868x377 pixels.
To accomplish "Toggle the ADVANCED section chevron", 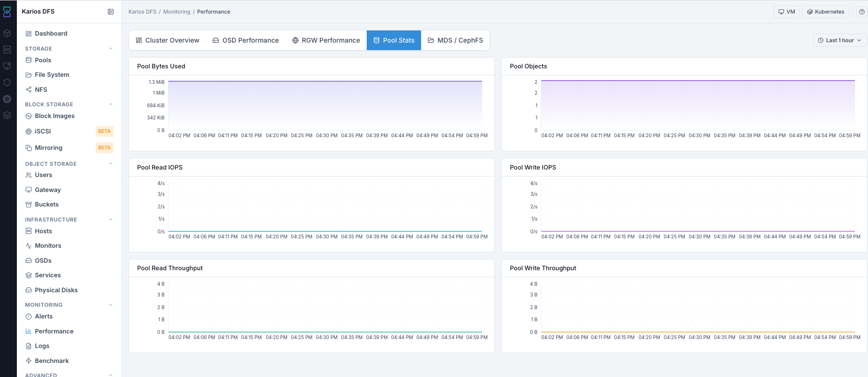I will [111, 375].
